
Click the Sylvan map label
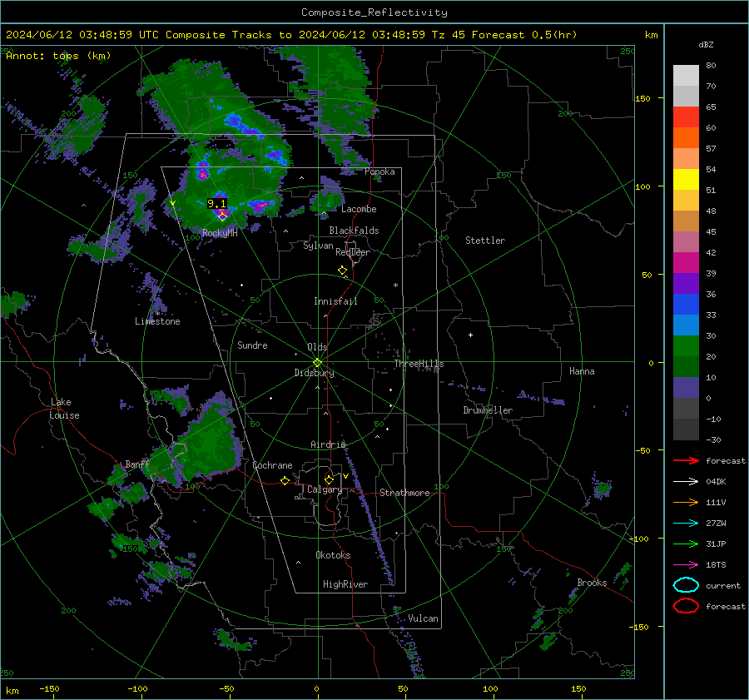click(x=318, y=246)
